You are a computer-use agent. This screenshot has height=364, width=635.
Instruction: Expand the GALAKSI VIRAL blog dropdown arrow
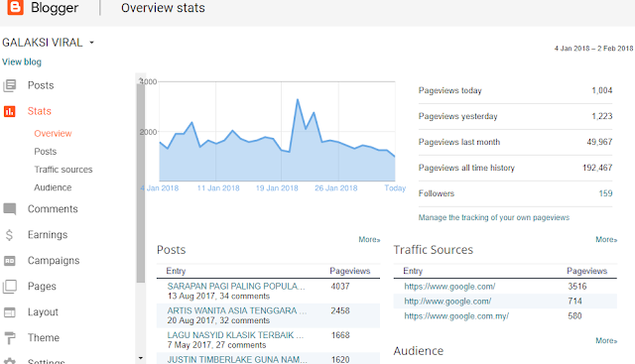point(92,43)
